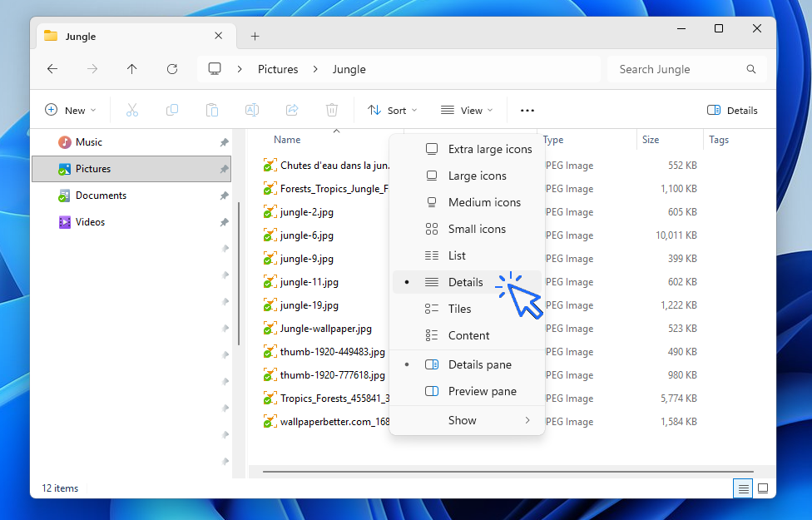
Task: Open the New dropdown button
Action: coord(71,110)
